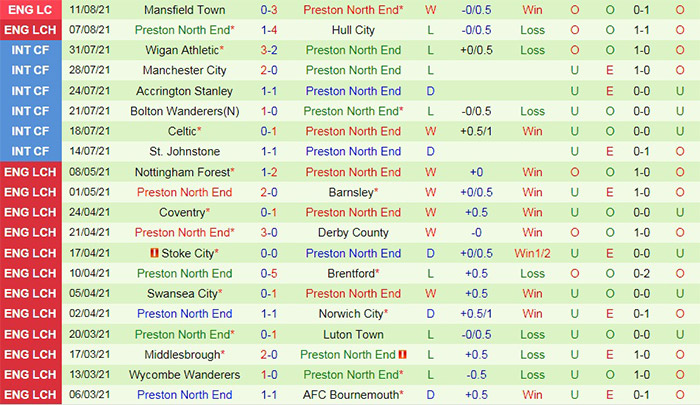700x405 pixels.
Task: Open the Mansfield Town team link
Action: point(184,10)
